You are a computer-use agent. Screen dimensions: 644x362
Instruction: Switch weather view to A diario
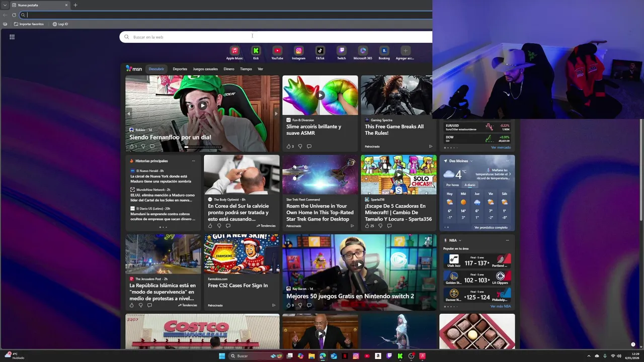[x=469, y=185]
